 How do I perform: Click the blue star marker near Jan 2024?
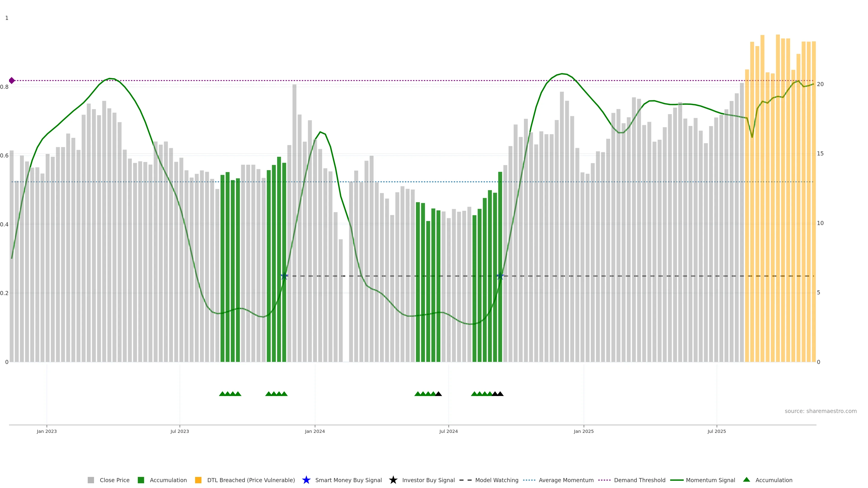point(284,276)
